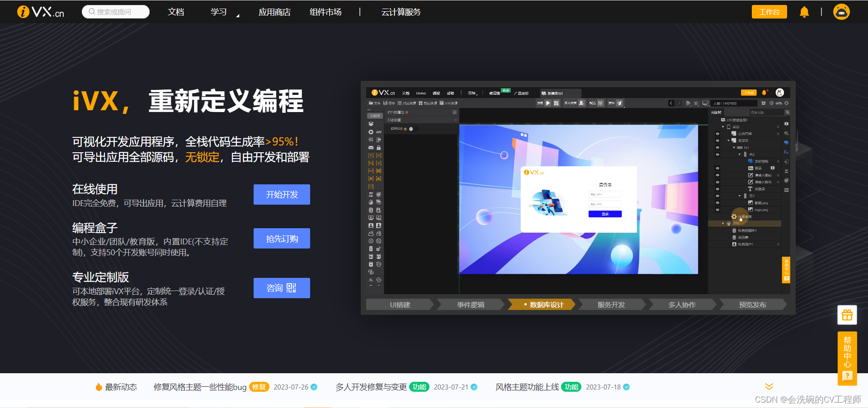Click the iVX.cn logo in header

(x=40, y=12)
